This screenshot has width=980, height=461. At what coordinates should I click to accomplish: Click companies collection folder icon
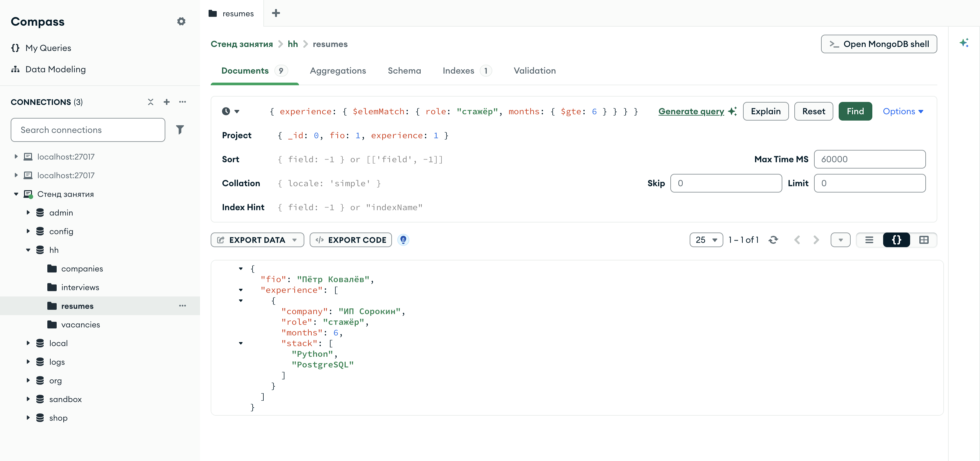[x=52, y=269]
